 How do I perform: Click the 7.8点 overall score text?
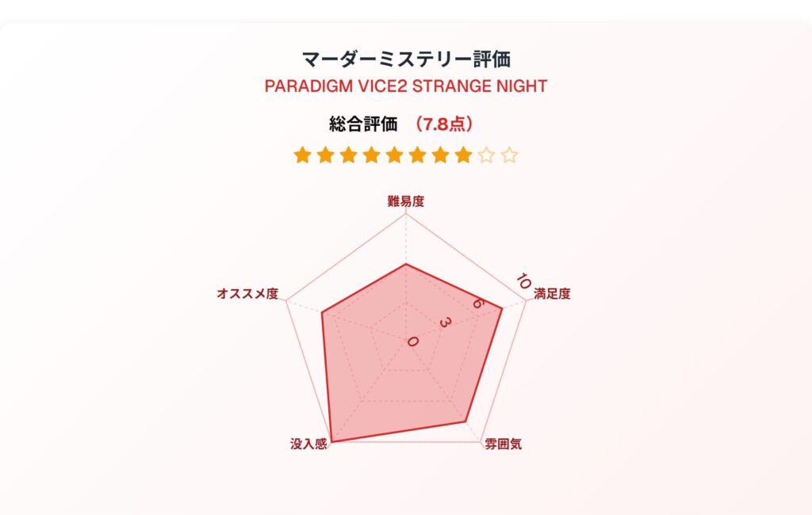tap(444, 124)
